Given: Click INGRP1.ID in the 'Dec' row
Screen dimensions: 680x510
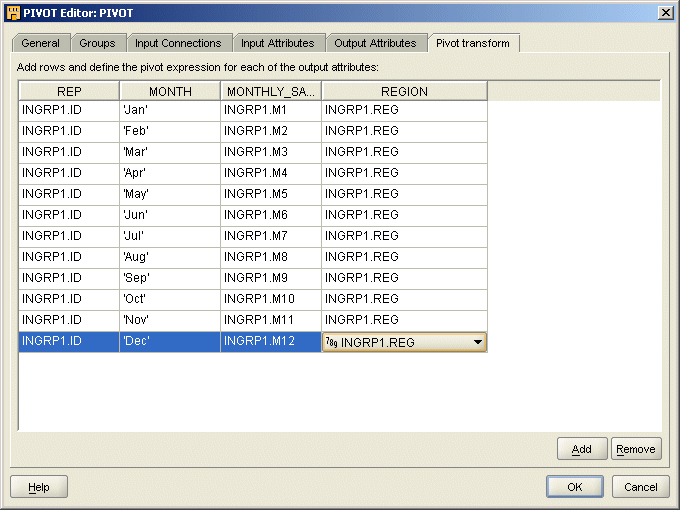Looking at the screenshot, I should click(x=69, y=342).
